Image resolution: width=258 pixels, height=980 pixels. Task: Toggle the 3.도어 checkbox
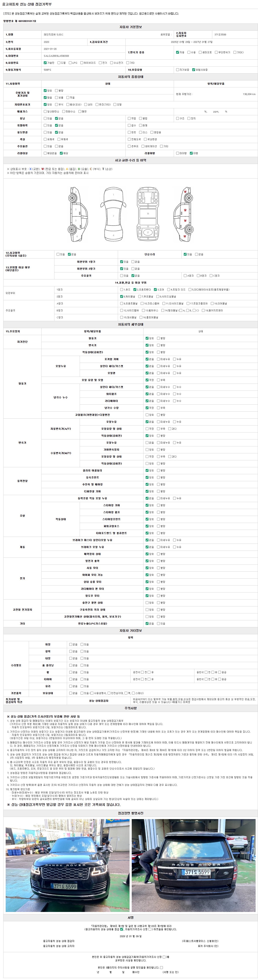[155, 289]
